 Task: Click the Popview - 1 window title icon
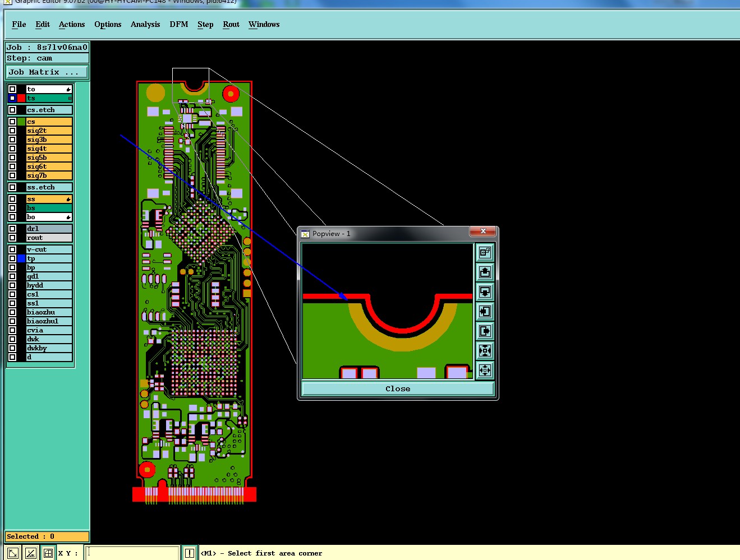pyautogui.click(x=305, y=234)
